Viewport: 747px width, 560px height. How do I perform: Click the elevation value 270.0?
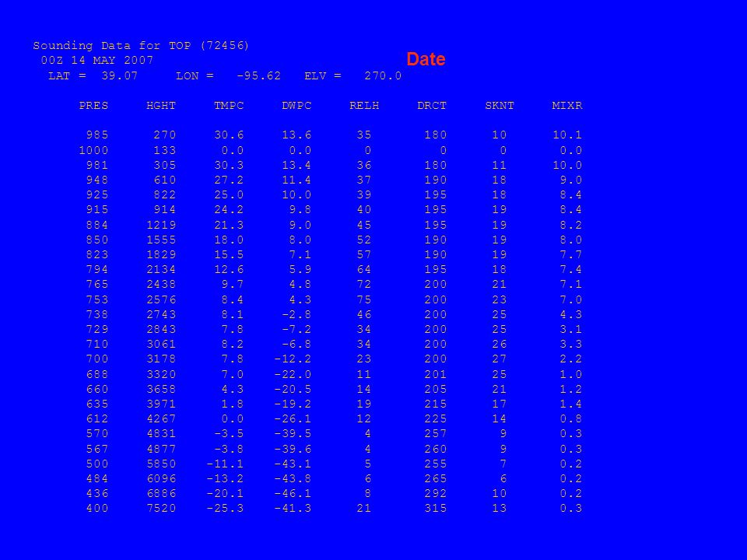point(383,75)
